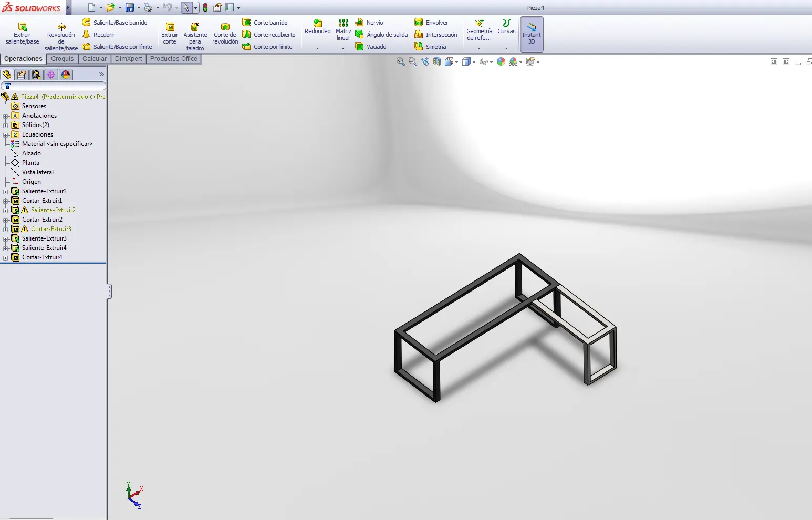812x520 pixels.
Task: Click Saliente/Base por límite
Action: 117,47
